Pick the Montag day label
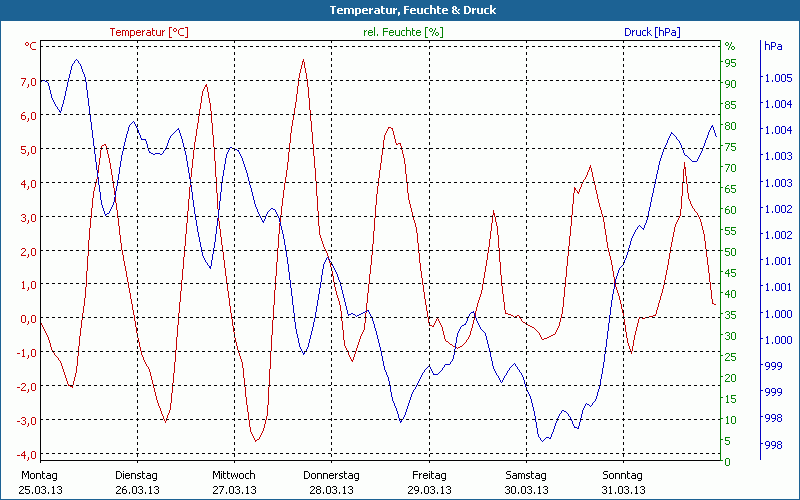 [38, 475]
